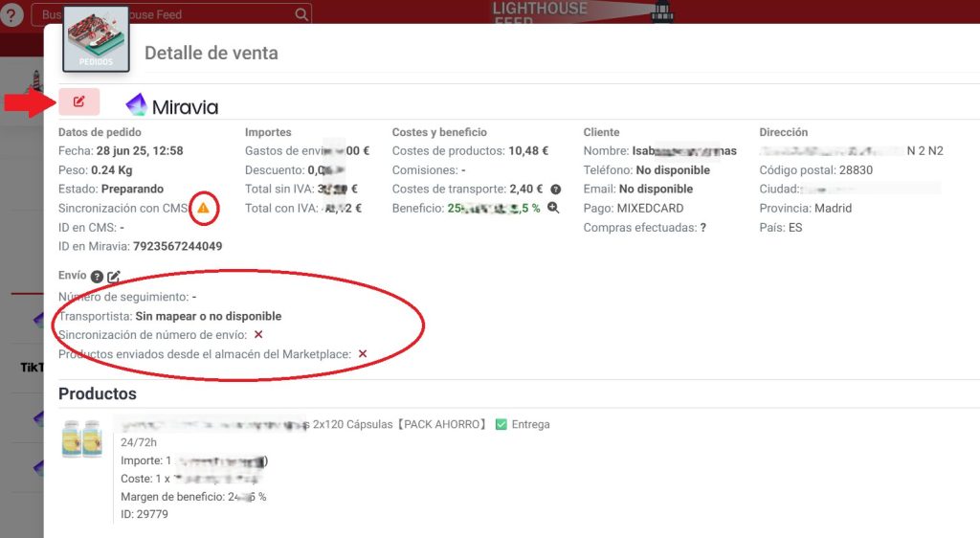Click the Pedidos module thumbnail
This screenshot has width=980, height=538.
(x=97, y=39)
